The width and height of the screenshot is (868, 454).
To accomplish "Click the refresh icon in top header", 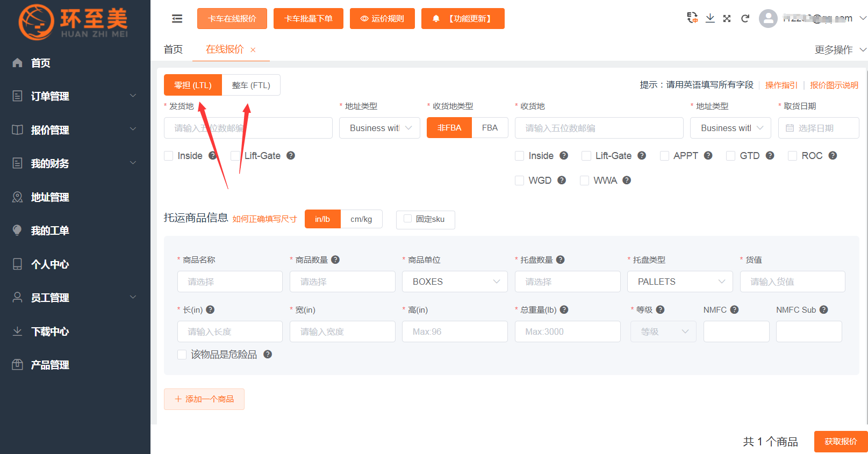I will pyautogui.click(x=745, y=18).
